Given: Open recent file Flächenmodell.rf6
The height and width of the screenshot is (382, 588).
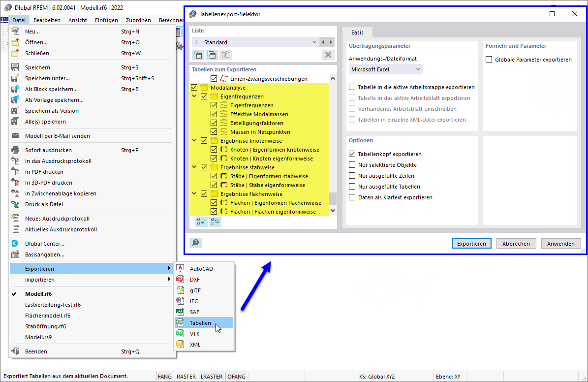Looking at the screenshot, I should [x=48, y=316].
